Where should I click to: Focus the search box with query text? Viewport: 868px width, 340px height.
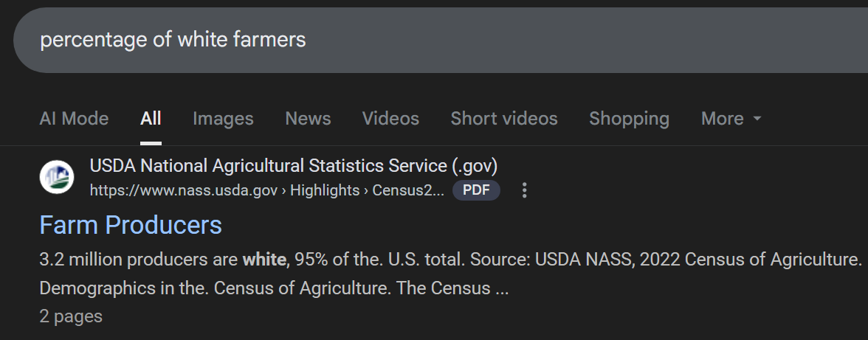coord(443,40)
